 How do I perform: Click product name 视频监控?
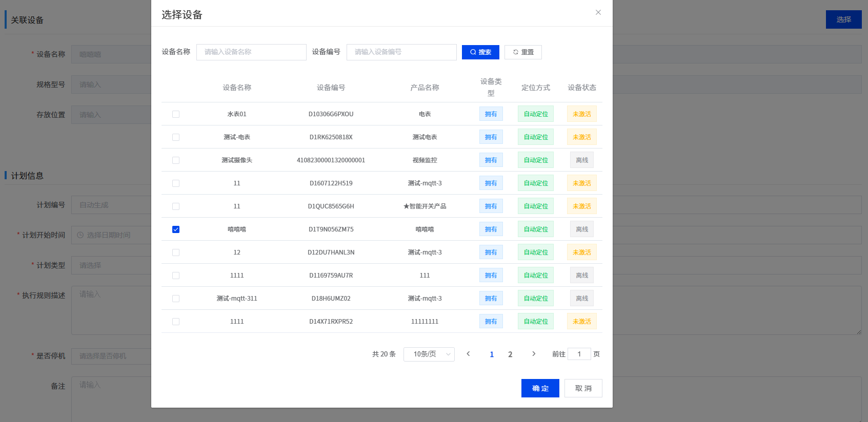(425, 160)
